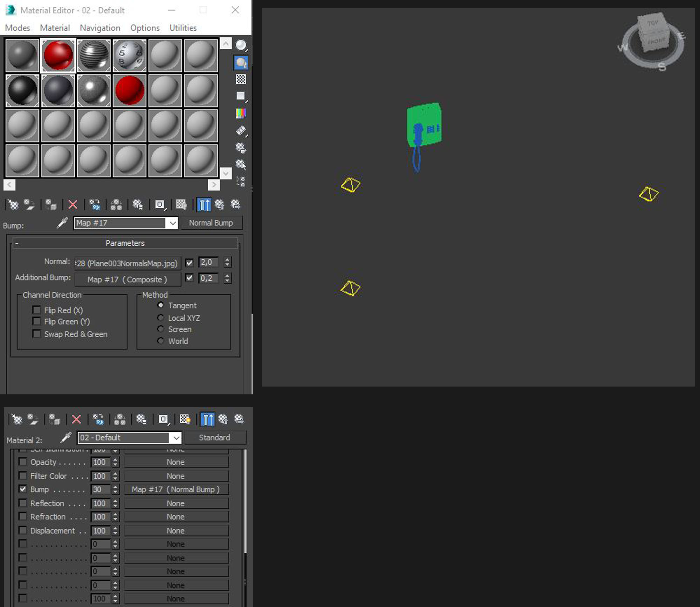Viewport: 700px width, 607px height.
Task: Click the Normal Bump map type button
Action: coord(211,223)
